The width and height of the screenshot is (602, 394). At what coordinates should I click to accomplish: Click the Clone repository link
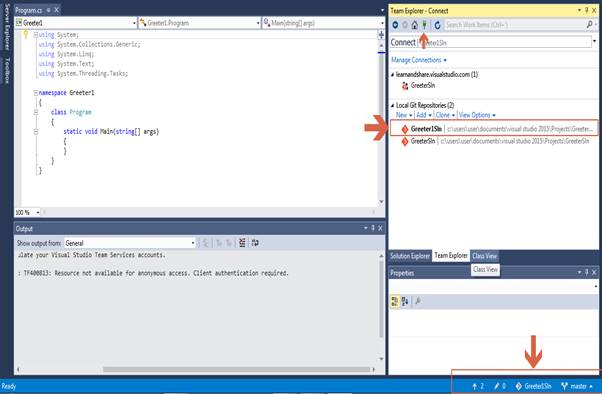[445, 115]
